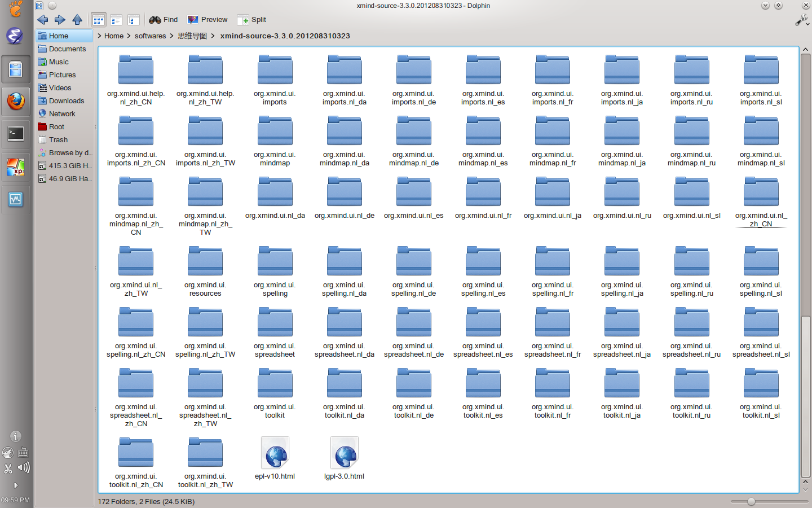Select the org.xmind.ui.toolkit.nl_zh_TW folder
The height and width of the screenshot is (508, 812).
pos(205,462)
